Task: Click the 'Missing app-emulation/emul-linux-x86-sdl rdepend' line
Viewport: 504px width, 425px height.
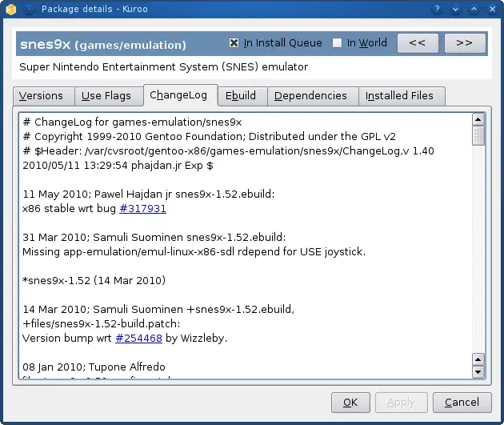Action: (194, 252)
